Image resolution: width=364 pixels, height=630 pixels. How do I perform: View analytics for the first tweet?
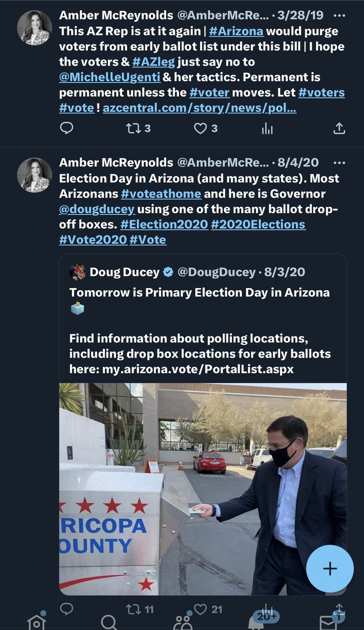pyautogui.click(x=267, y=128)
